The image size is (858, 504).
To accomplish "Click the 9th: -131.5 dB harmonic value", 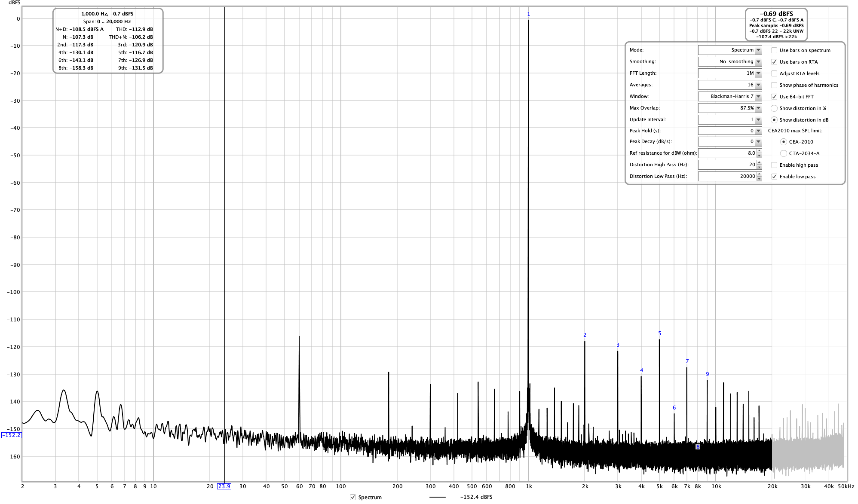I will point(135,68).
